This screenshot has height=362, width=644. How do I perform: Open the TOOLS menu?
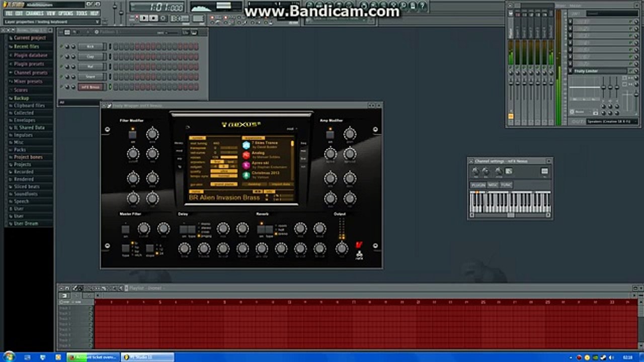tap(82, 13)
